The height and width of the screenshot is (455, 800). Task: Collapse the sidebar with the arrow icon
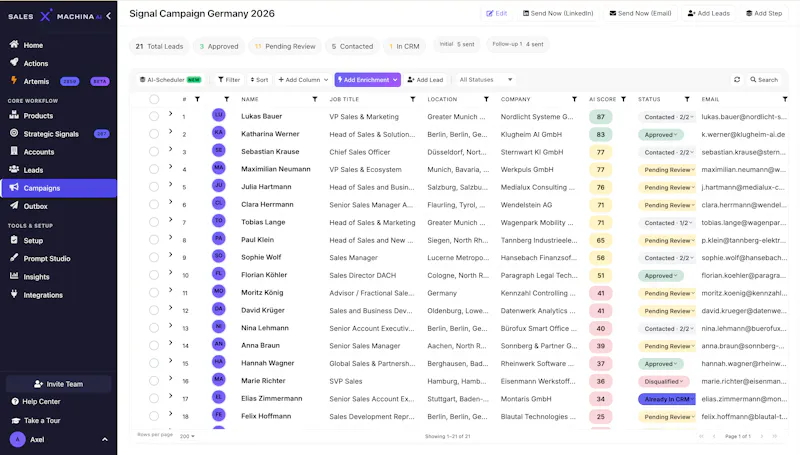click(108, 16)
